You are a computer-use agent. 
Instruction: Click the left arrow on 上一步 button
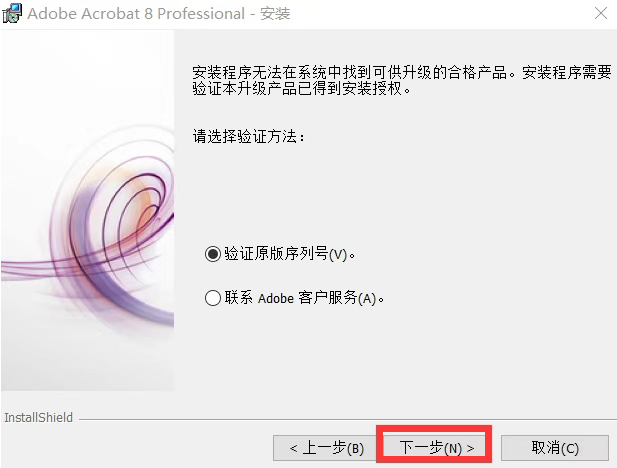click(x=294, y=448)
